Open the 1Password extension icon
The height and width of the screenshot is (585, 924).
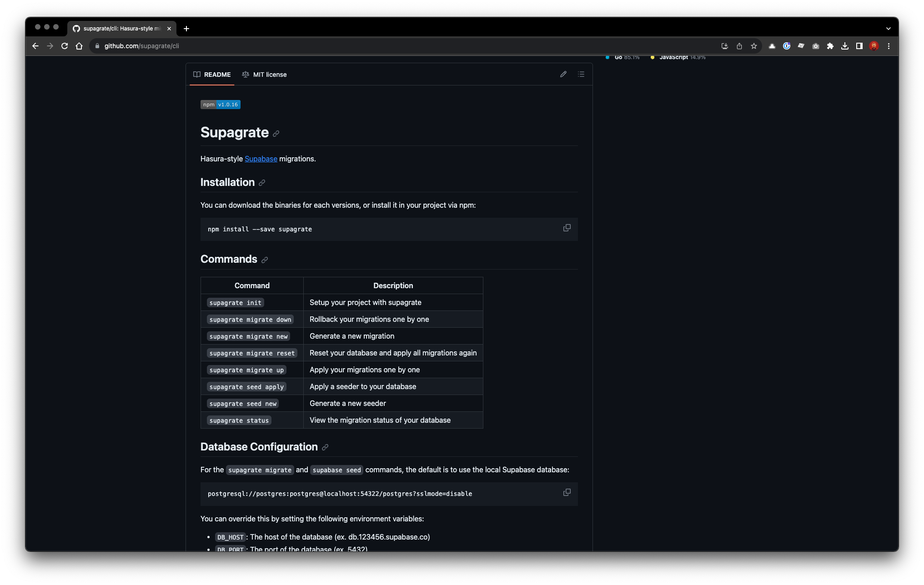tap(787, 46)
